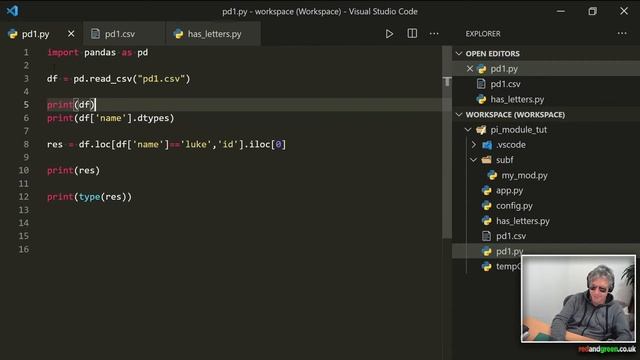Switch to the pd1.csv tab
The height and width of the screenshot is (360, 640).
(x=124, y=33)
